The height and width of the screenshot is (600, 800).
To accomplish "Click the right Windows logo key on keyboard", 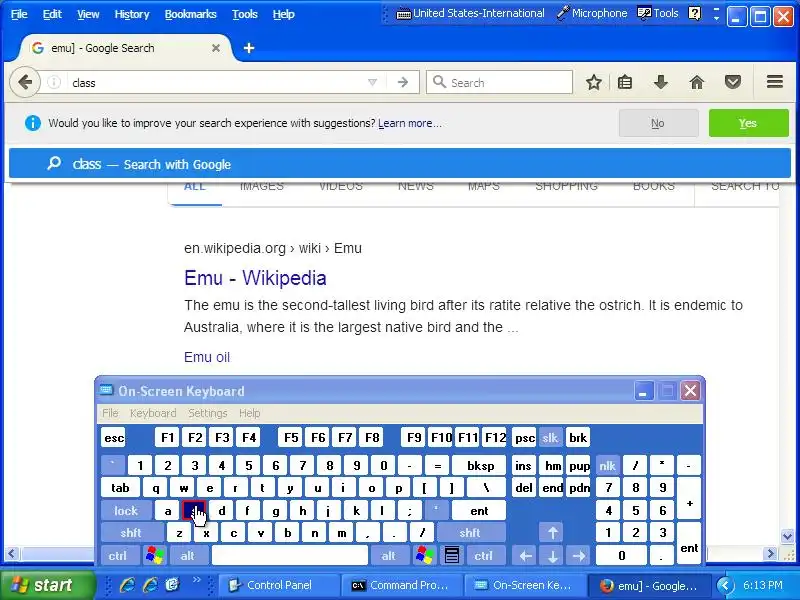I will pyautogui.click(x=424, y=555).
